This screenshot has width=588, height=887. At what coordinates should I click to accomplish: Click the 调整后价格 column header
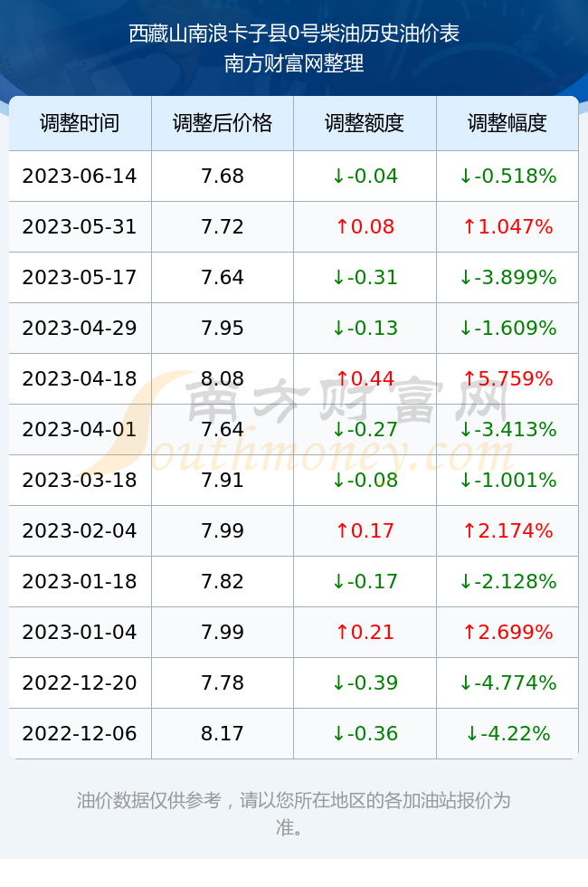223,123
